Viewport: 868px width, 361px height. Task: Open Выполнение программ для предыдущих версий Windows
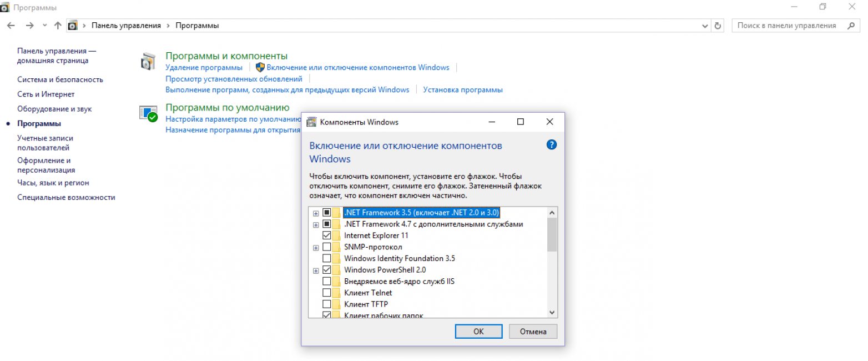pos(287,89)
